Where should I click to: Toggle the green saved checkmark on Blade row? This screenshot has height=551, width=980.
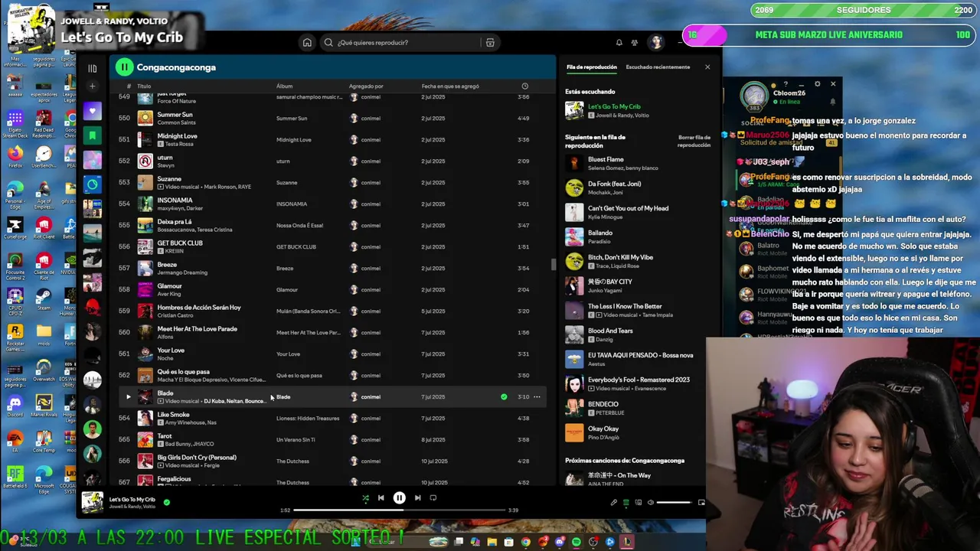point(504,397)
